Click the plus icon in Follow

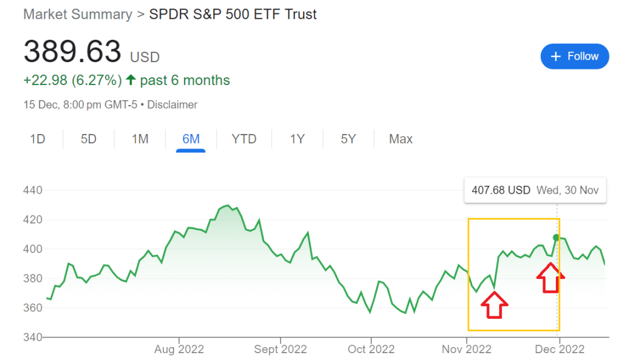point(556,56)
